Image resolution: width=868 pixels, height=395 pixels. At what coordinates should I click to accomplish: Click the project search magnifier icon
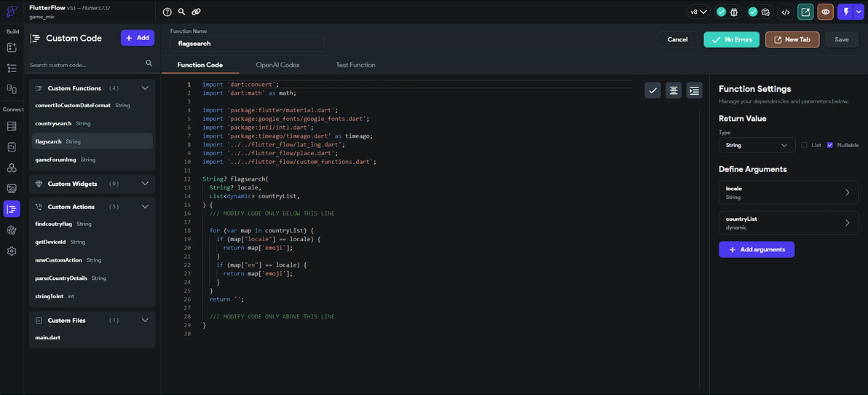[182, 12]
